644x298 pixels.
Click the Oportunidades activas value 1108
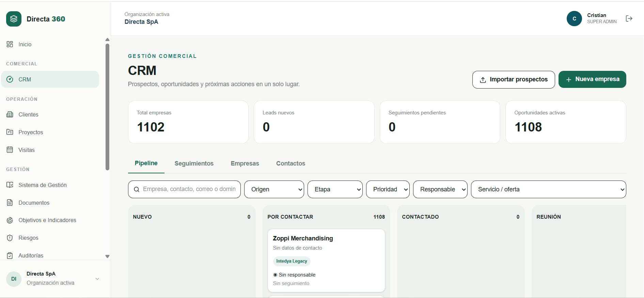[x=528, y=127]
